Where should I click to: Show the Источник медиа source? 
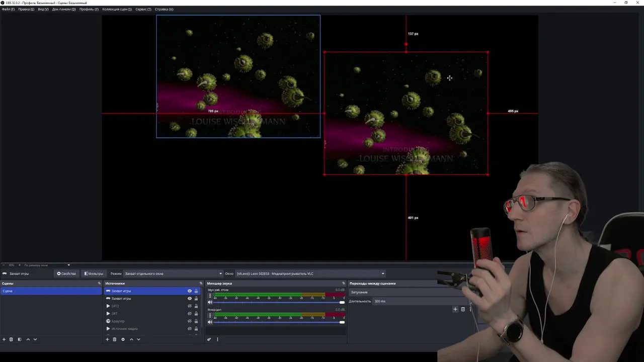coord(190,329)
